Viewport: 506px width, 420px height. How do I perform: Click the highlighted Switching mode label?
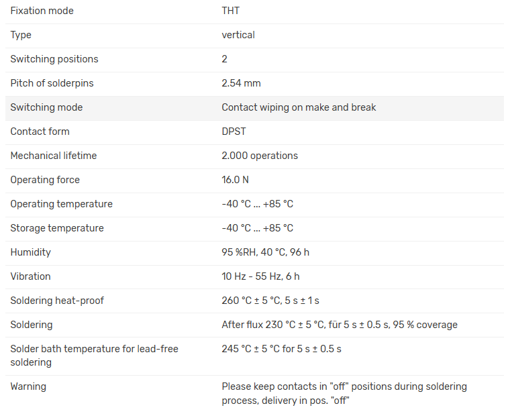coord(46,107)
